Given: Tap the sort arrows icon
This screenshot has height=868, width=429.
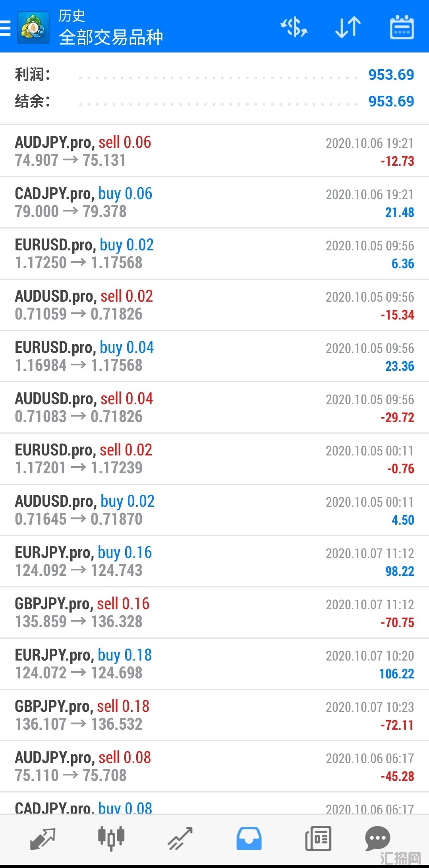Looking at the screenshot, I should pyautogui.click(x=348, y=27).
